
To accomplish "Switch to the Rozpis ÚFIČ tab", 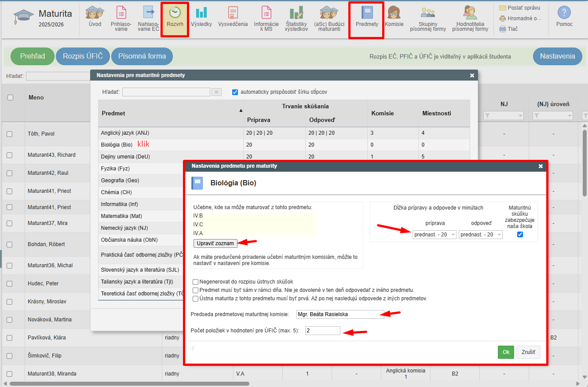I will click(x=83, y=56).
